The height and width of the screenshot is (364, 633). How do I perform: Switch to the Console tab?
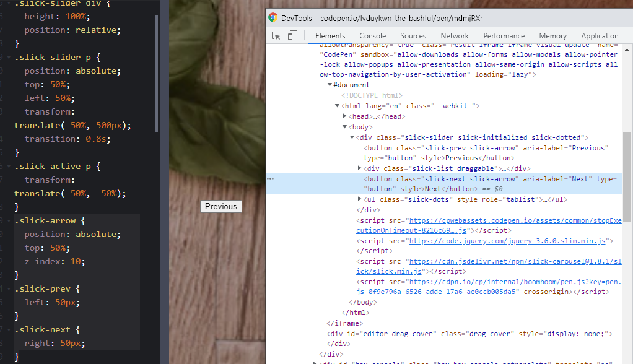pos(373,36)
